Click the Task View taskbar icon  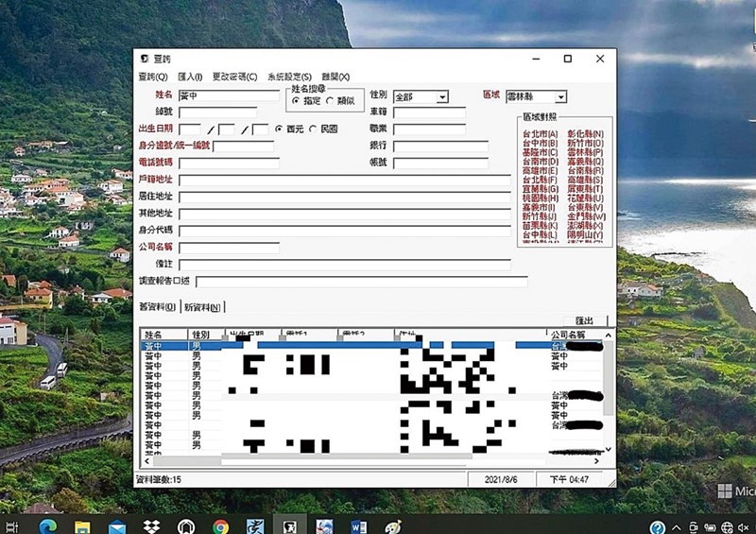11,526
